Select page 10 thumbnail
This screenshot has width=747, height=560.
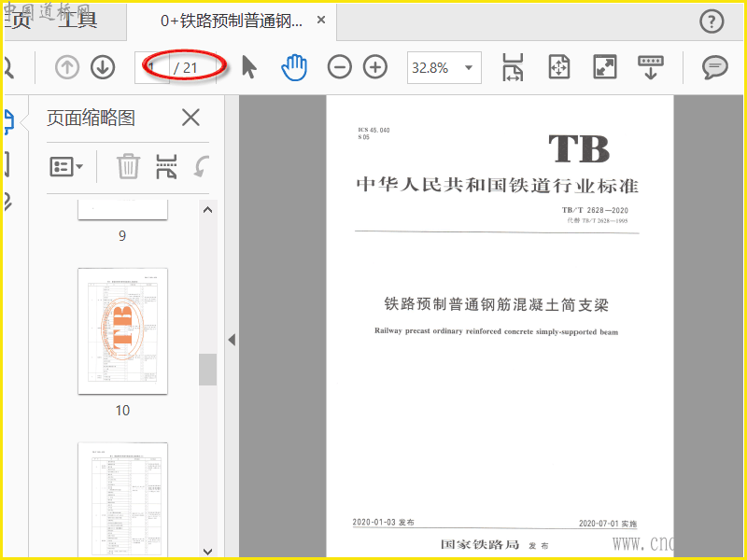pyautogui.click(x=122, y=331)
